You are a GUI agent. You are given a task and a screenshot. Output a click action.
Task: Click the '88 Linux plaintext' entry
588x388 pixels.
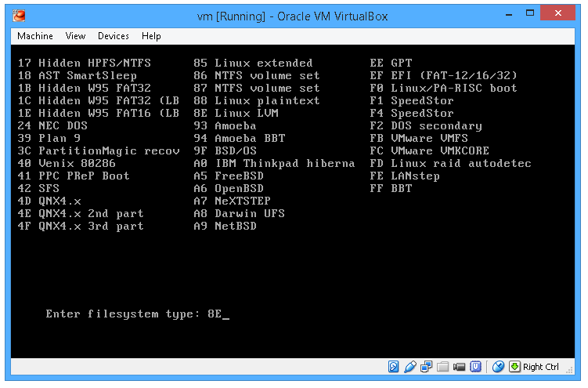[257, 100]
